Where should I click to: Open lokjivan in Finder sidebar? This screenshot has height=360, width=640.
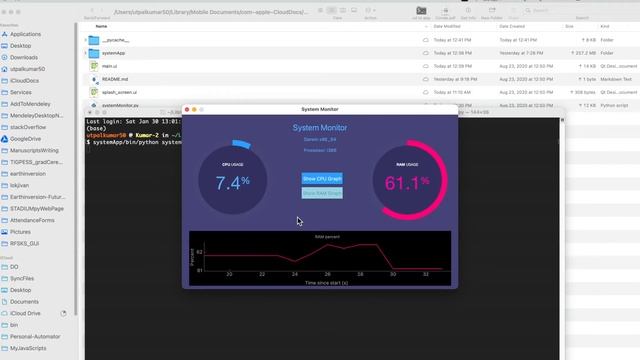pyautogui.click(x=20, y=185)
